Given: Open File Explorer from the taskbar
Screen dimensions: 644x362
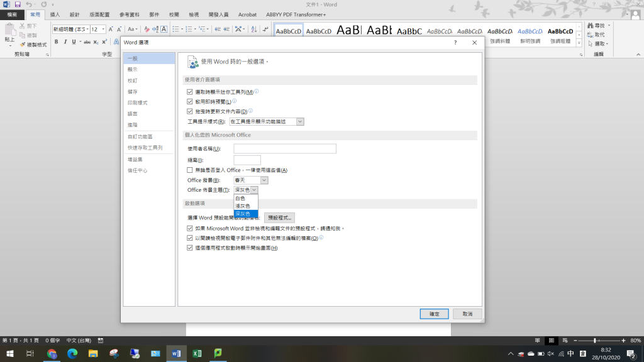Looking at the screenshot, I should (93, 353).
